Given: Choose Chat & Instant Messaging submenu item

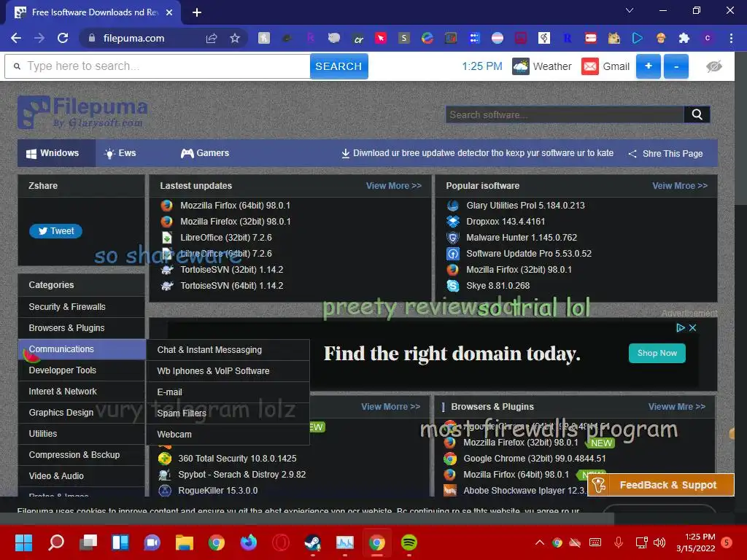Looking at the screenshot, I should pyautogui.click(x=228, y=349).
